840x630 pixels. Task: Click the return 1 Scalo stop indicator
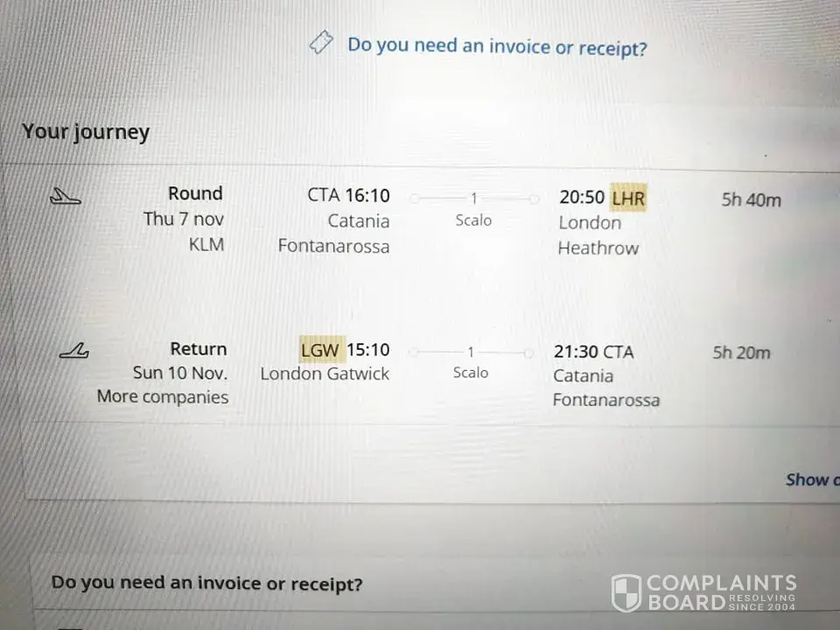click(x=471, y=361)
